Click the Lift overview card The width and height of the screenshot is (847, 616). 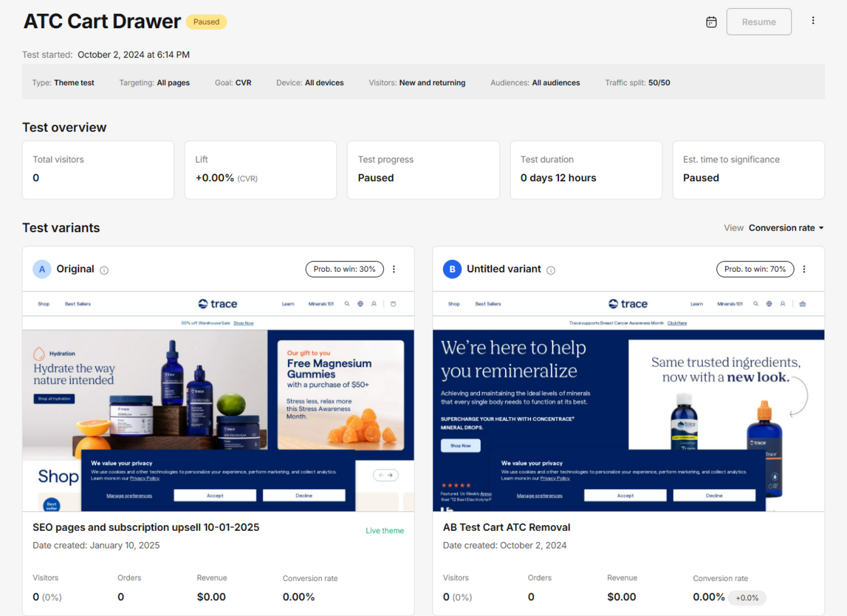tap(260, 170)
